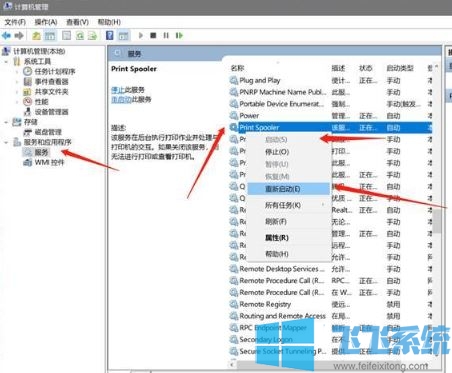The image size is (452, 373).
Task: Click the 设备管理器 icon
Action: click(28, 112)
